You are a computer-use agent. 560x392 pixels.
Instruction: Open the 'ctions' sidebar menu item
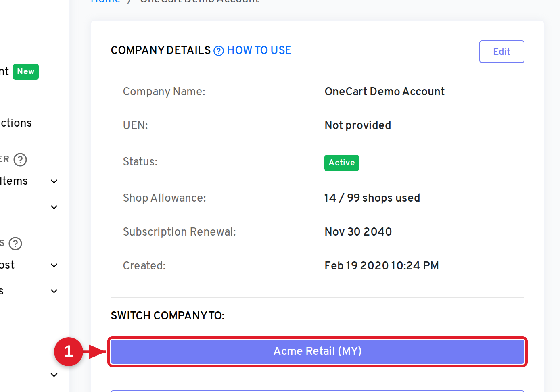coord(16,123)
